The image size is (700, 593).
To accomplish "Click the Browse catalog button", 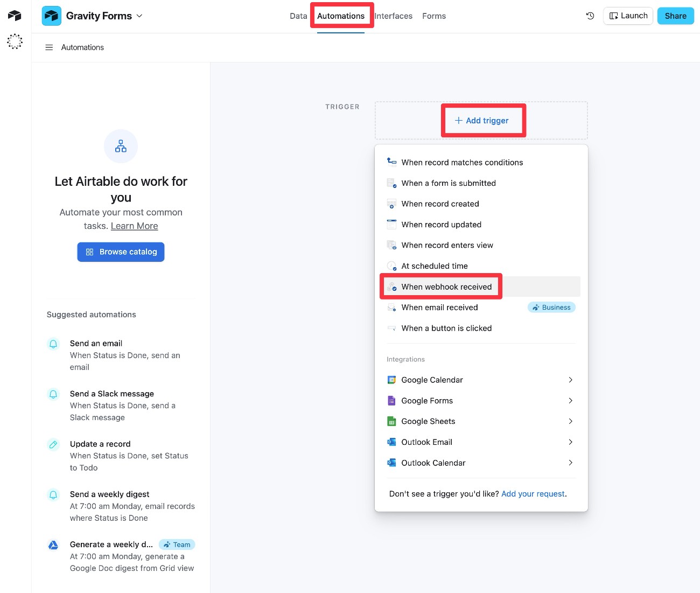I will click(x=121, y=252).
